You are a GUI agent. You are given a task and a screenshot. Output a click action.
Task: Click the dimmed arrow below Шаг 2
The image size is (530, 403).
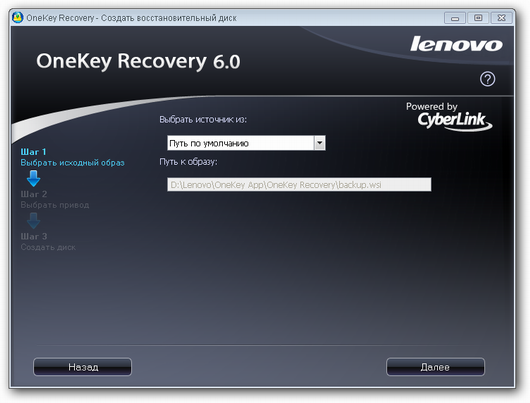coord(33,221)
